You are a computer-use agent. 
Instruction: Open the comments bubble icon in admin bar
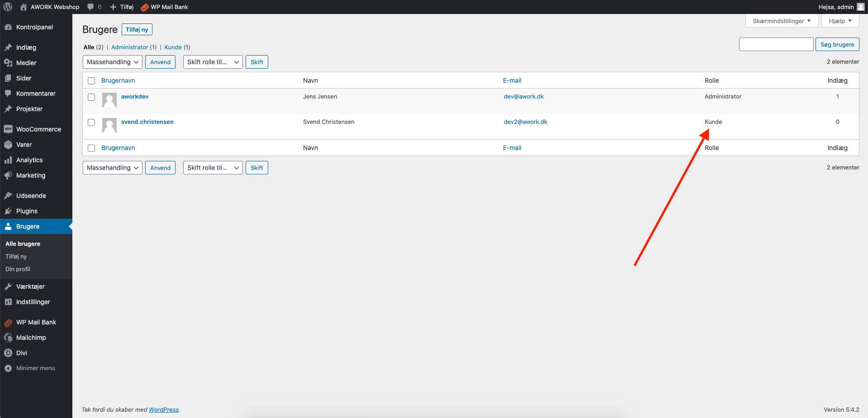point(90,7)
